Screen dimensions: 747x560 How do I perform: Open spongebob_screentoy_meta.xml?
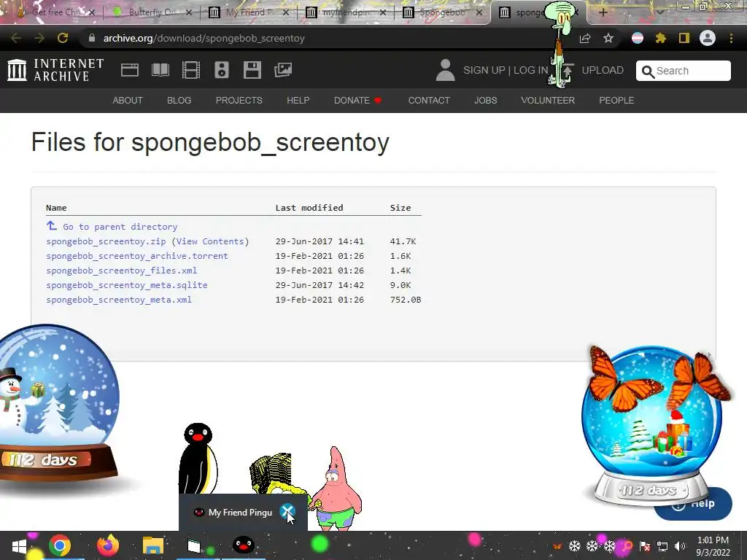[x=119, y=300]
